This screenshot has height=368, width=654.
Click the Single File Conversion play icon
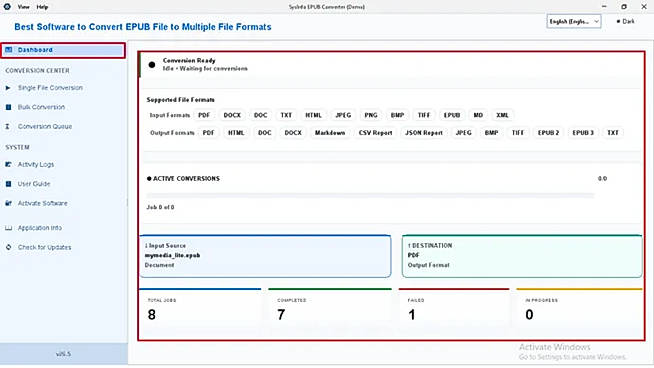pyautogui.click(x=8, y=88)
